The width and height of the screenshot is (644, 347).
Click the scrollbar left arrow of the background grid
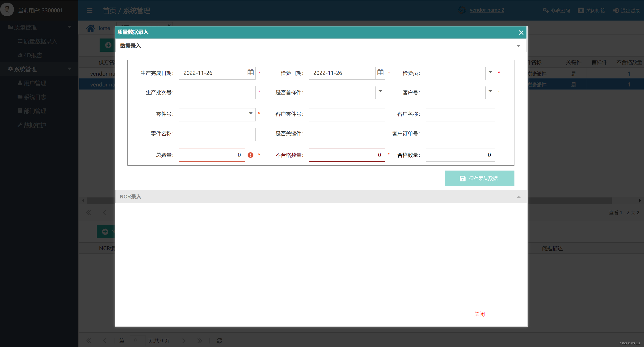coord(83,200)
